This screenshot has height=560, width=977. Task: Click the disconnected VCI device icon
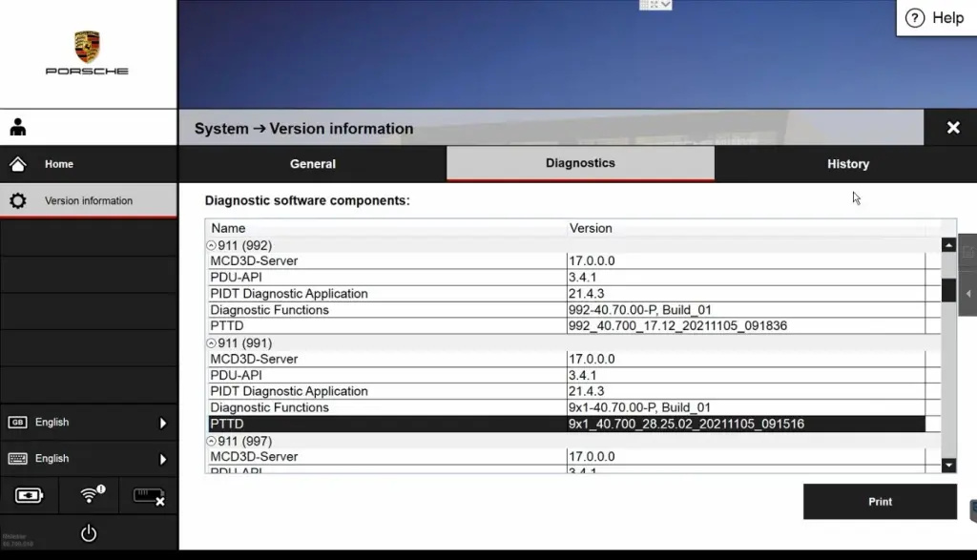(x=148, y=495)
